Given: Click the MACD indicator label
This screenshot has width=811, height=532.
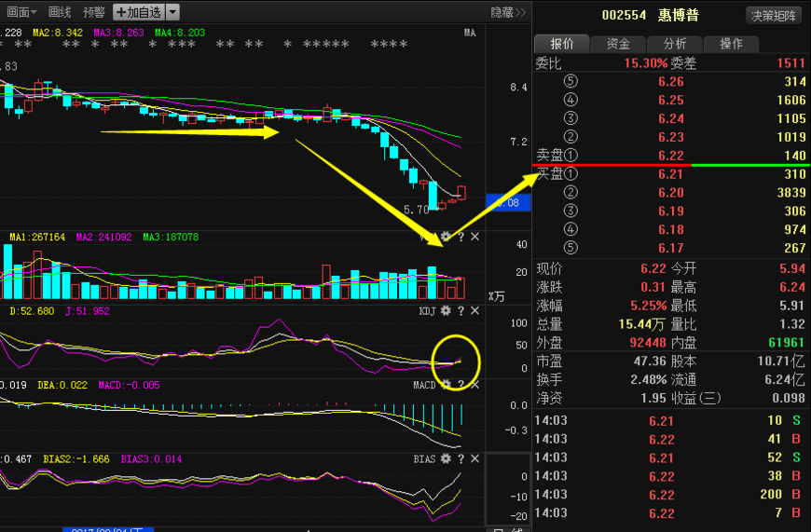Looking at the screenshot, I should [424, 385].
